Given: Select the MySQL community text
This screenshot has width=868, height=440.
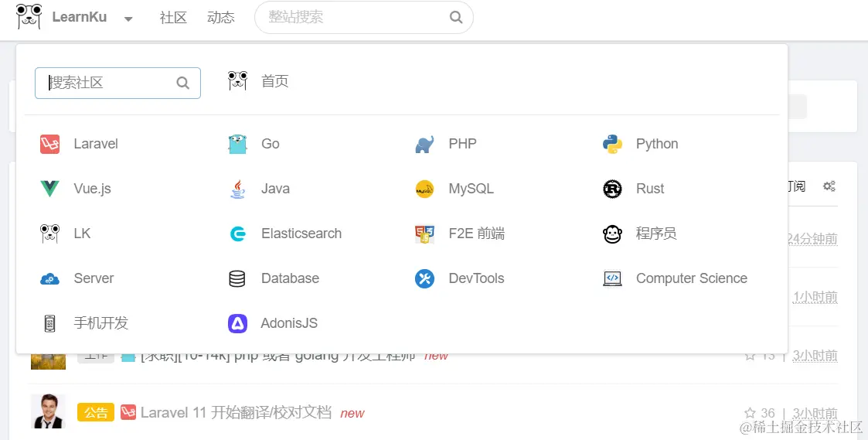Looking at the screenshot, I should coord(471,189).
